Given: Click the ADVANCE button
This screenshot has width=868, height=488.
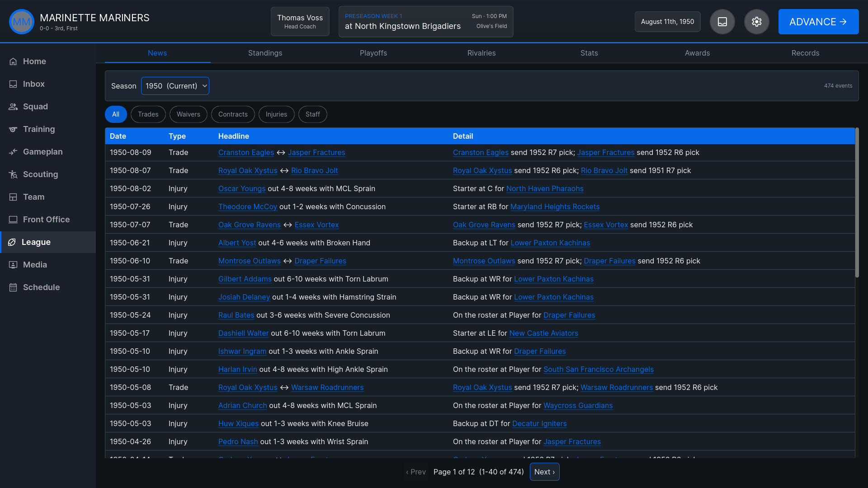Looking at the screenshot, I should [818, 22].
